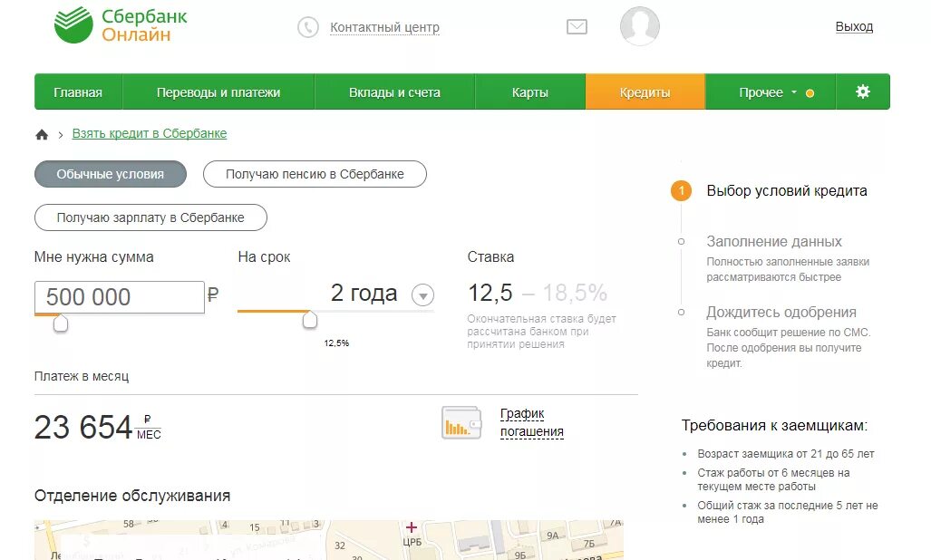Open Переводы и платежи tab
This screenshot has width=931, height=560.
click(x=218, y=92)
